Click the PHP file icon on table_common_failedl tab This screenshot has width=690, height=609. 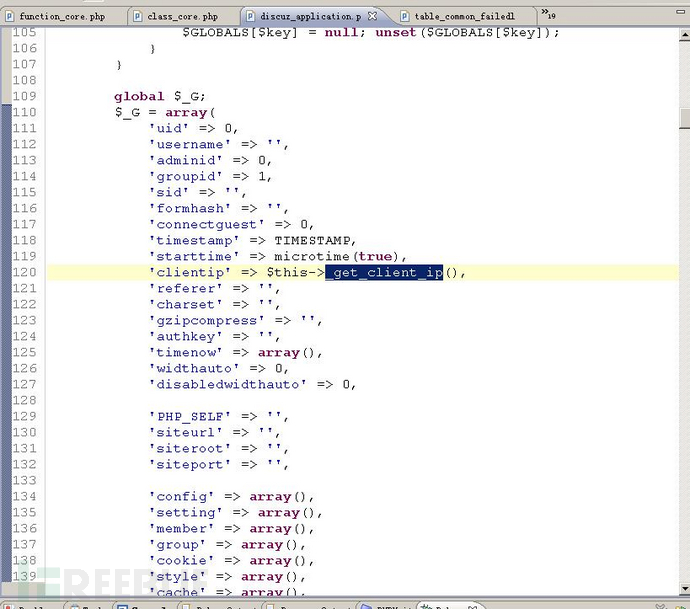point(404,16)
